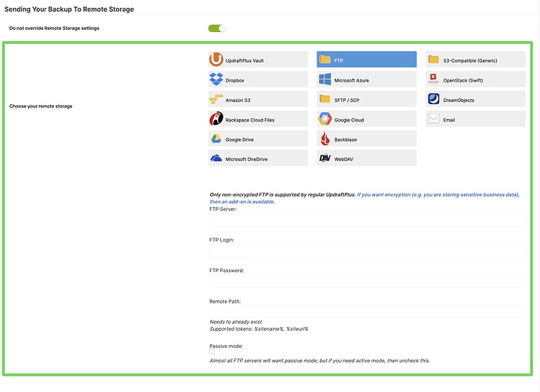Image resolution: width=540 pixels, height=392 pixels.
Task: Click the 'Passive mode:' label
Action: [227, 346]
